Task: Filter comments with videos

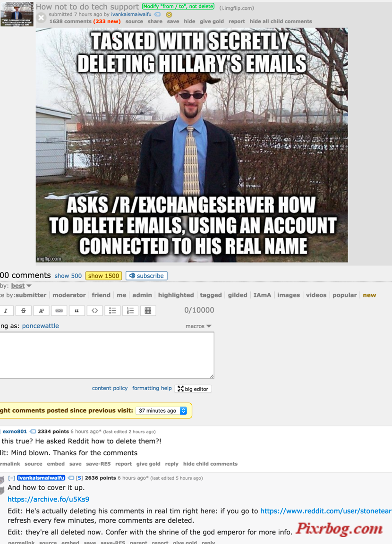Action: (316, 295)
